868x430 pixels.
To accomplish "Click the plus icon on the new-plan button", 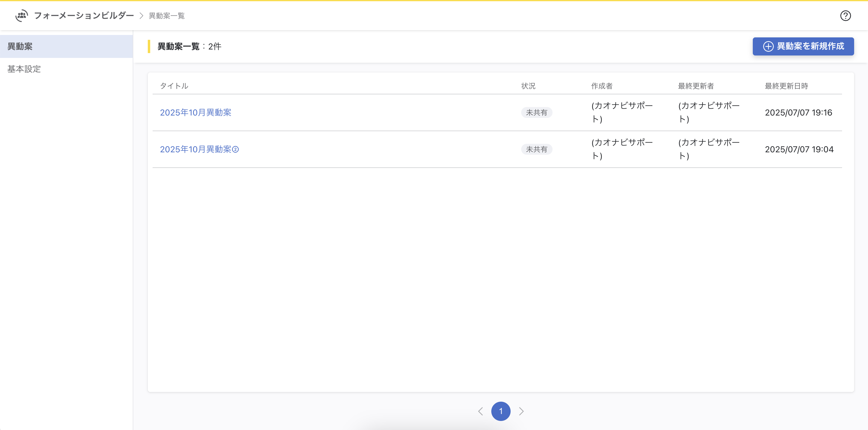I will (768, 46).
